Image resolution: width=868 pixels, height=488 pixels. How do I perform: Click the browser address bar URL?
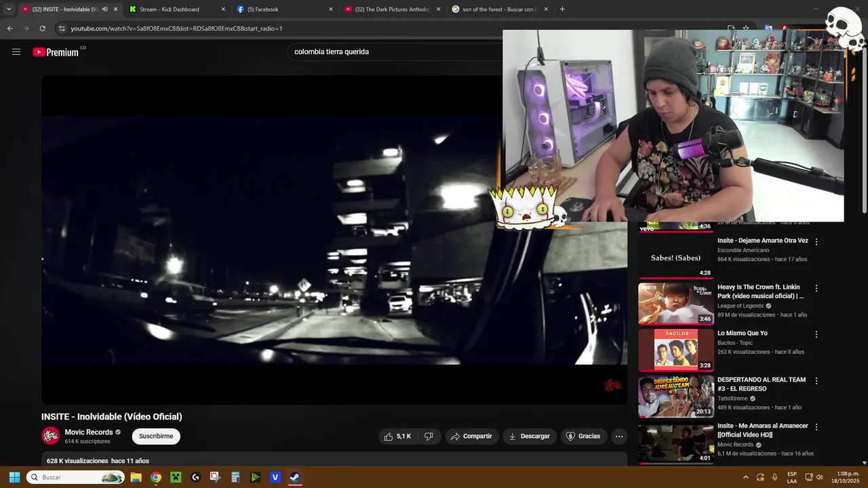[x=176, y=28]
